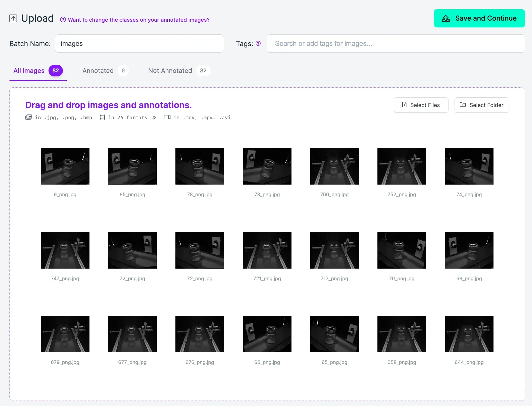Click the cloud upload icon in Save button
Screen dimensions: 532x406
446,18
